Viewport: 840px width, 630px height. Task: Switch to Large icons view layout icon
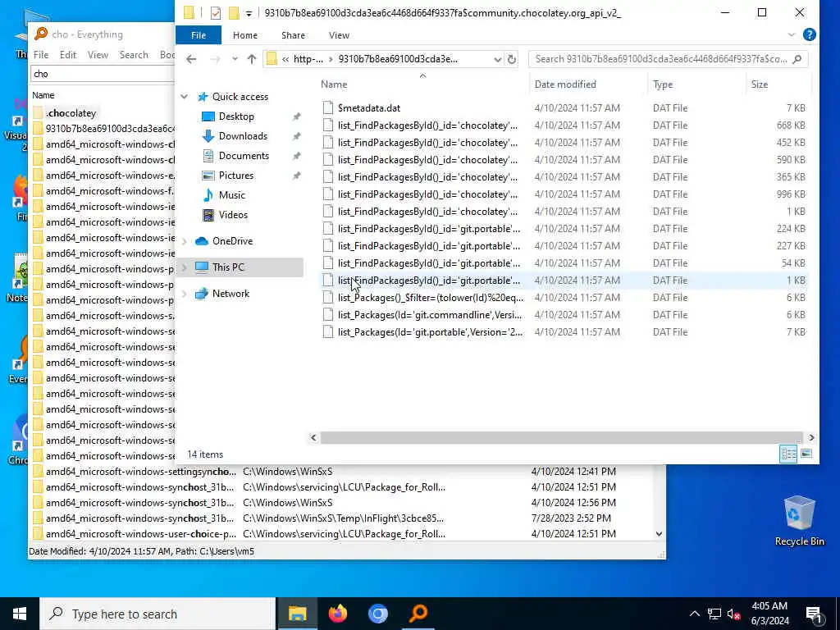coord(806,454)
